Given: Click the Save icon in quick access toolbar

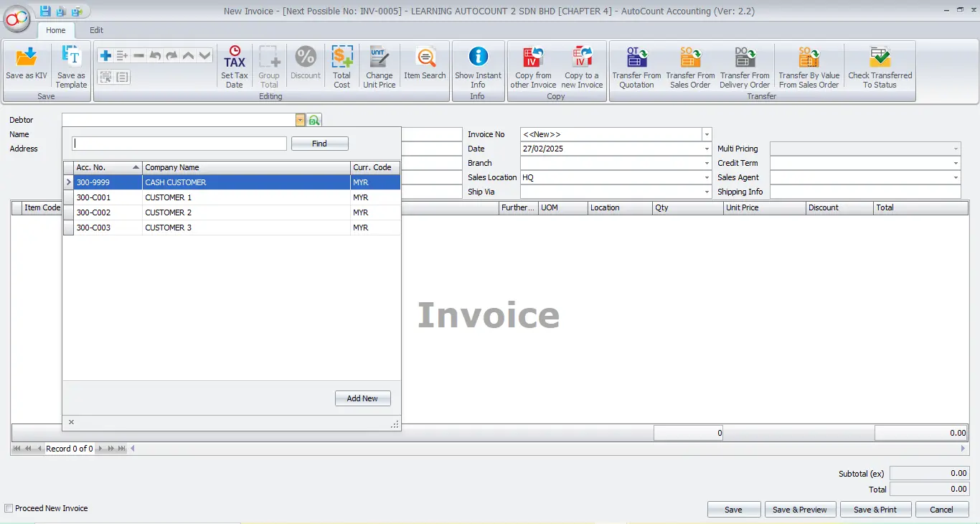Looking at the screenshot, I should pyautogui.click(x=44, y=11).
